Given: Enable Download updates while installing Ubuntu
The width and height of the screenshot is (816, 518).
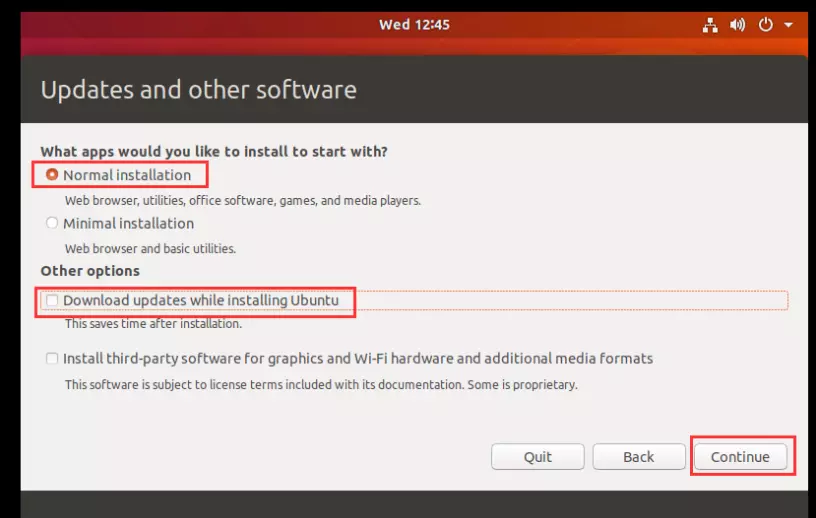Looking at the screenshot, I should pyautogui.click(x=52, y=300).
